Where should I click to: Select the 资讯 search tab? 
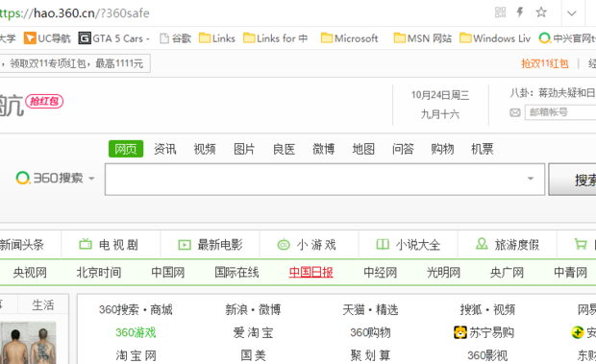tap(165, 149)
